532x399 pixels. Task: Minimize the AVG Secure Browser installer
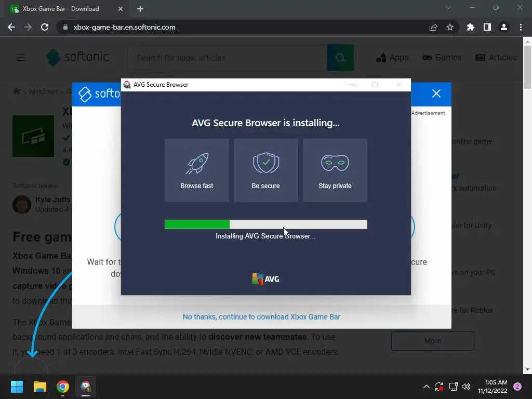pos(352,85)
